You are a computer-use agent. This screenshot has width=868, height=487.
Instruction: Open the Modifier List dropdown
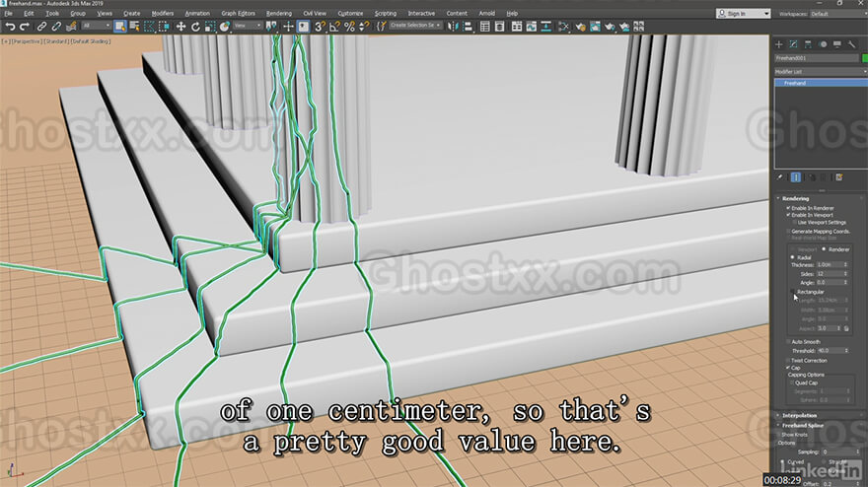(821, 71)
